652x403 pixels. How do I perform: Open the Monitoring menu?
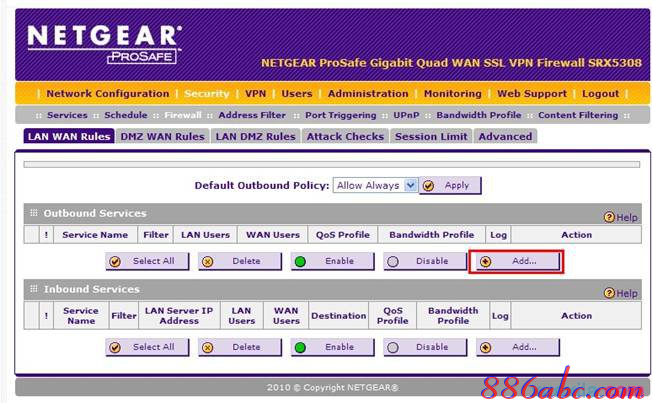coord(452,94)
